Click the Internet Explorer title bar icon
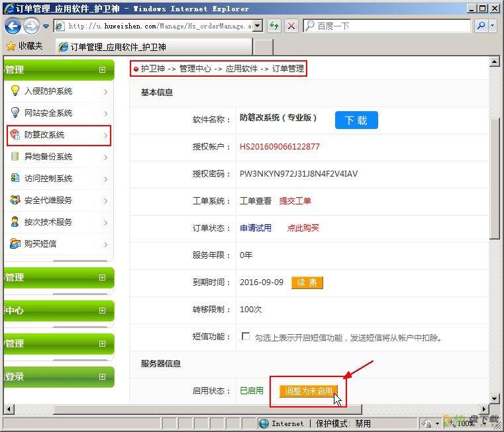The height and width of the screenshot is (432, 504). [x=9, y=9]
